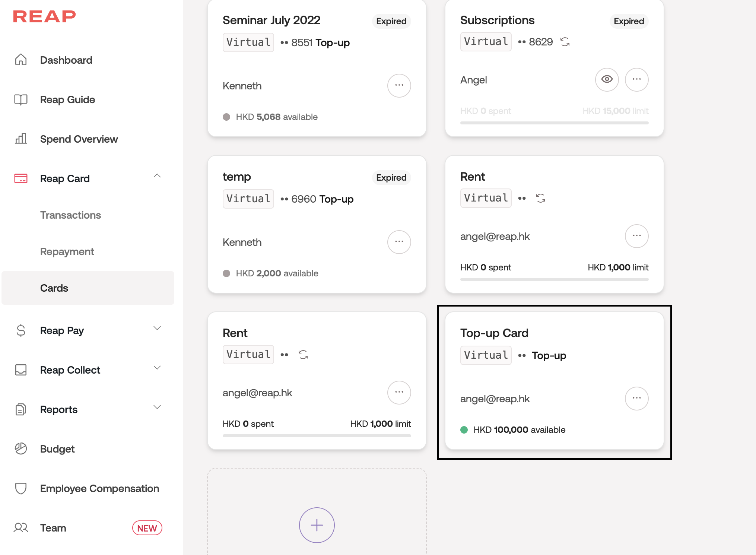The height and width of the screenshot is (555, 756).
Task: Expand the Reap Collect submenu
Action: point(157,368)
